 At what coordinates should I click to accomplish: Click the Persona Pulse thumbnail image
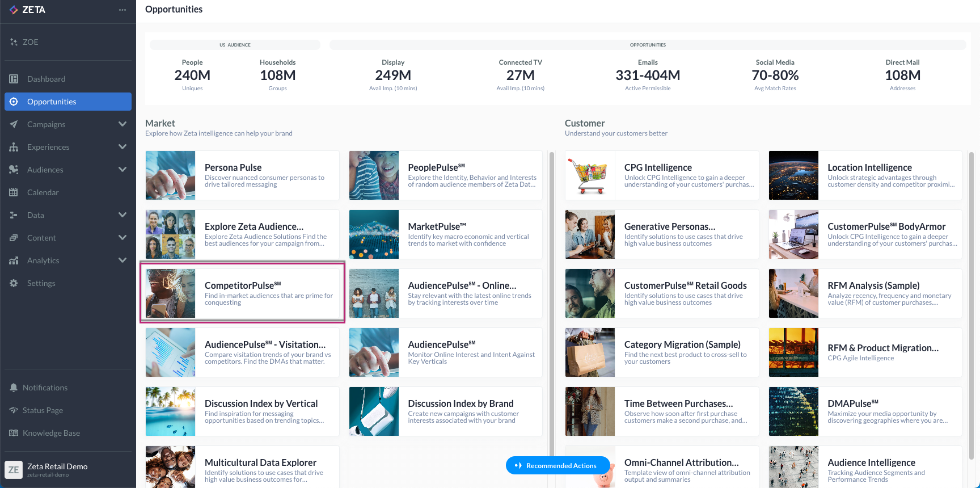pos(170,175)
